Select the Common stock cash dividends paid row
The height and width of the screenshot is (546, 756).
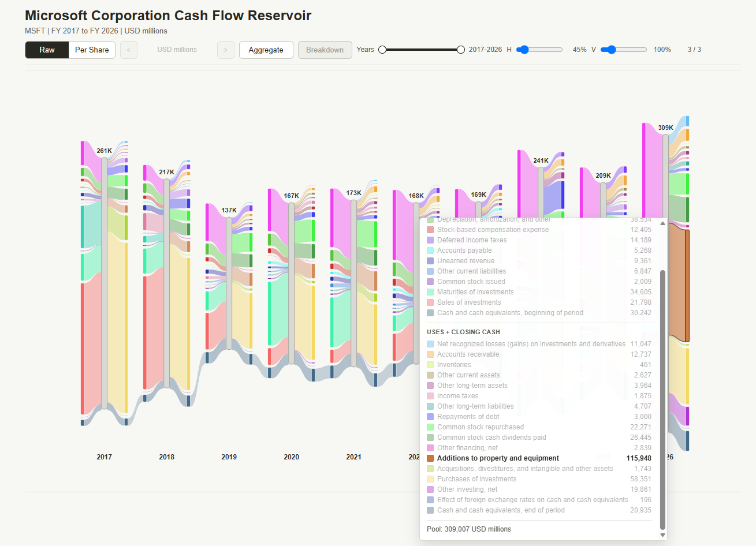(539, 437)
